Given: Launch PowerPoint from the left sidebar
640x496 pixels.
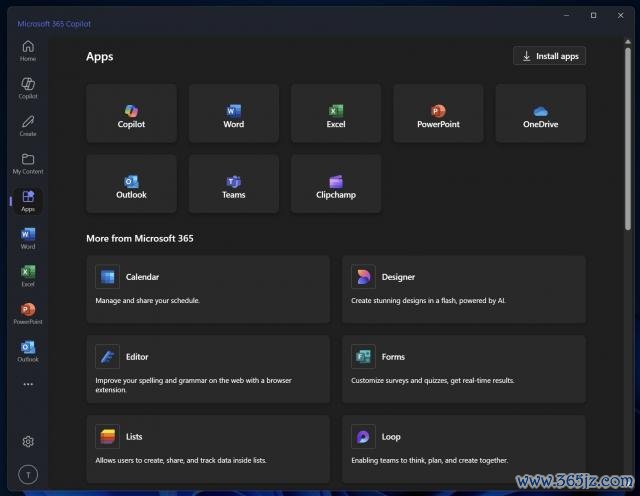Looking at the screenshot, I should click(x=28, y=314).
